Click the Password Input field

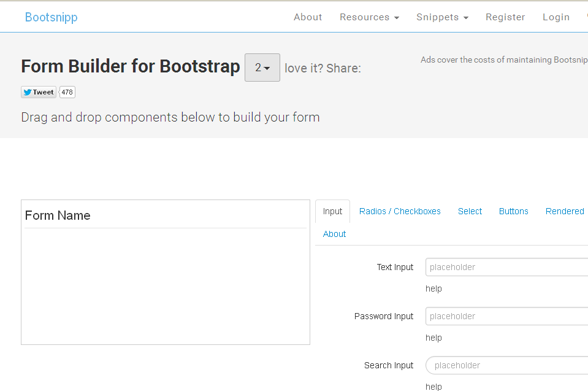coord(506,316)
